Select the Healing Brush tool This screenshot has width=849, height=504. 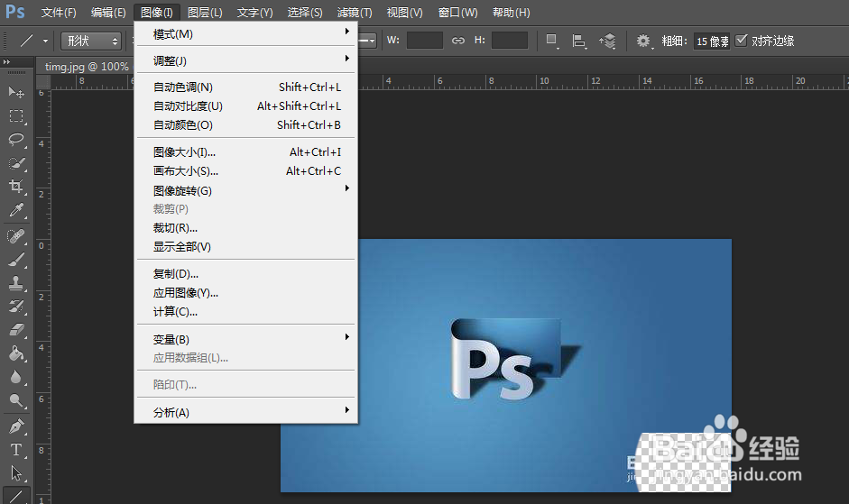(16, 236)
